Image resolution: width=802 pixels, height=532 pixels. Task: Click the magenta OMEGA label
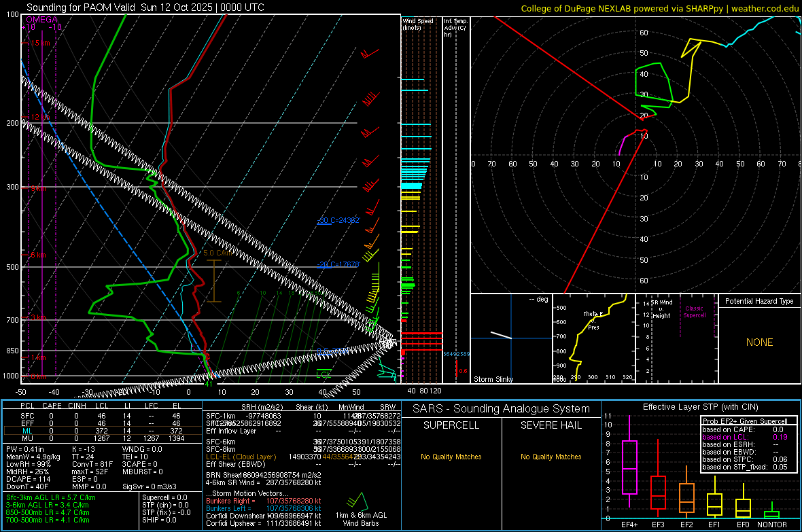click(x=42, y=20)
